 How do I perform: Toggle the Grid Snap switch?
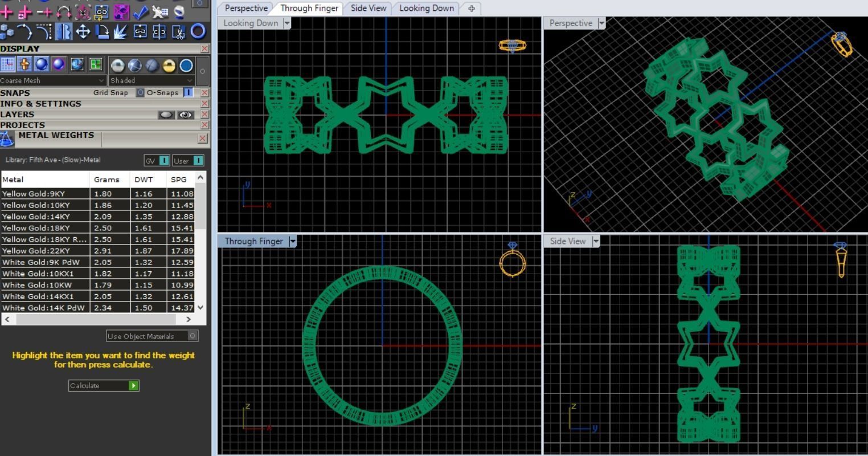[x=140, y=92]
